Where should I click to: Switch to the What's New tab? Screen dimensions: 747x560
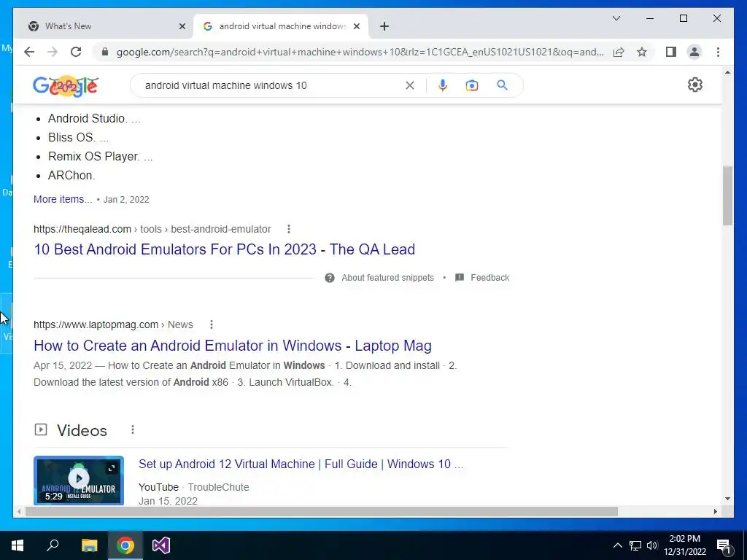coord(104,26)
